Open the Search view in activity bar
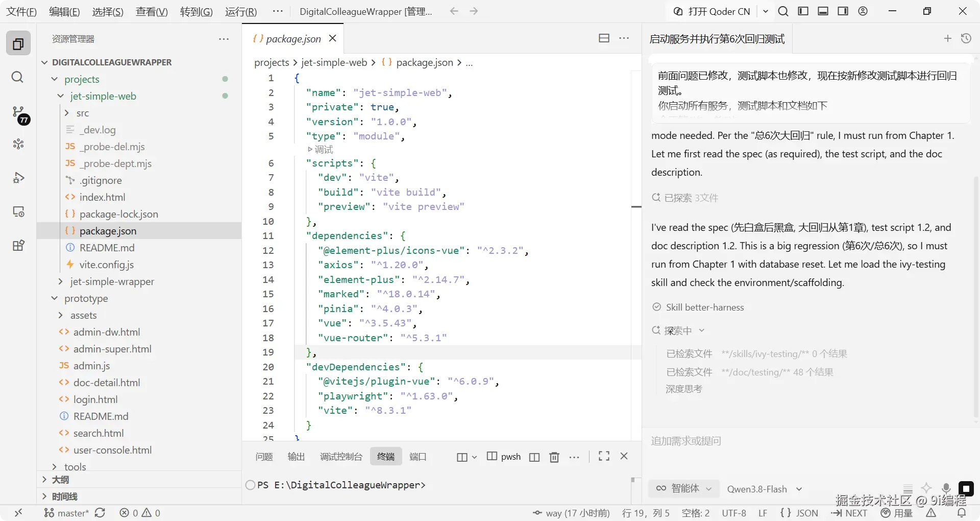980x521 pixels. [18, 77]
